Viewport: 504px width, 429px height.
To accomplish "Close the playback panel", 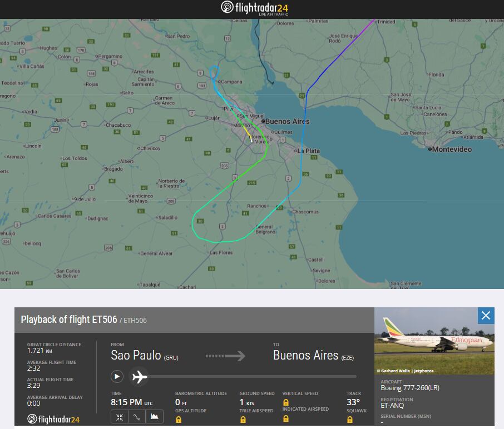I will pos(485,316).
